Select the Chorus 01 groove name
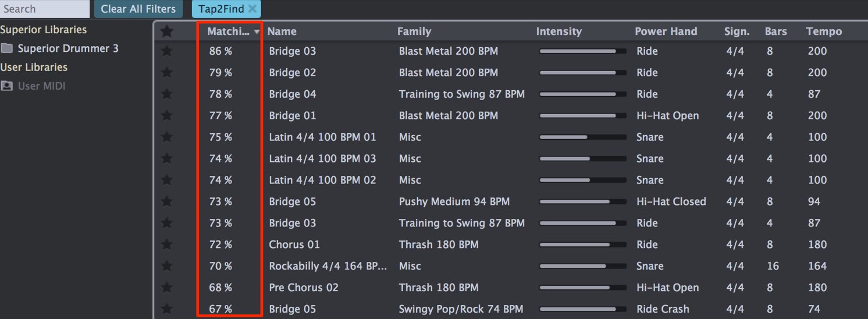 pos(294,245)
